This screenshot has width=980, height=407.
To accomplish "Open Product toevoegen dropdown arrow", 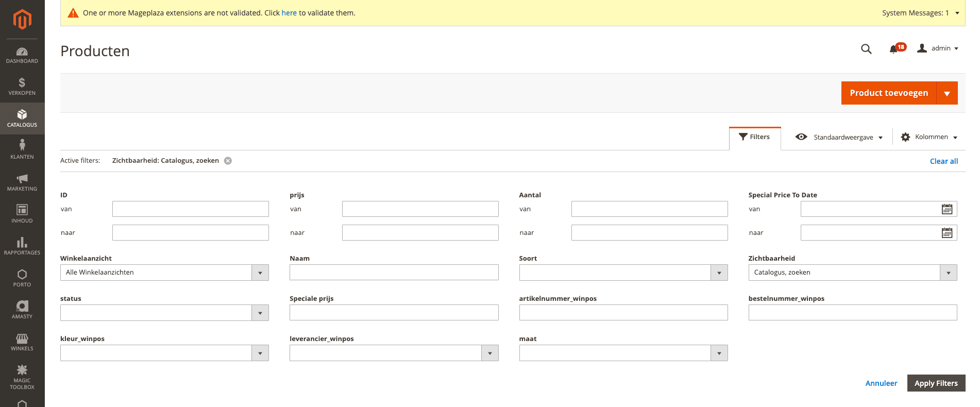I will tap(947, 93).
